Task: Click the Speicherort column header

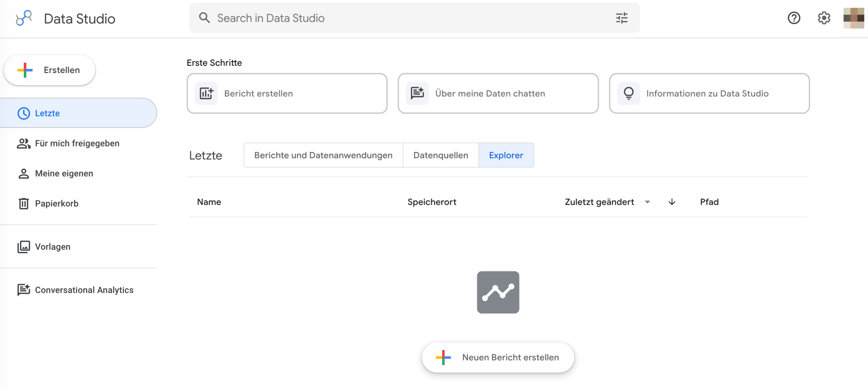Action: pos(432,202)
